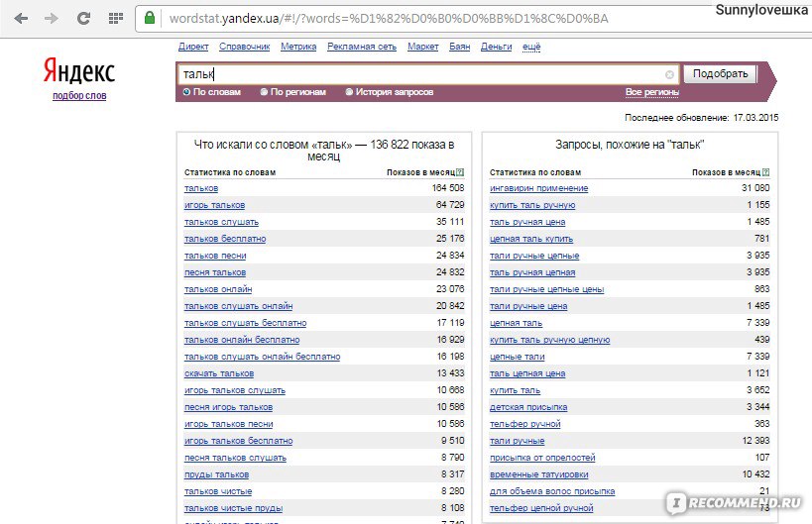Open the 'тальков слушать' query link

pos(221,222)
